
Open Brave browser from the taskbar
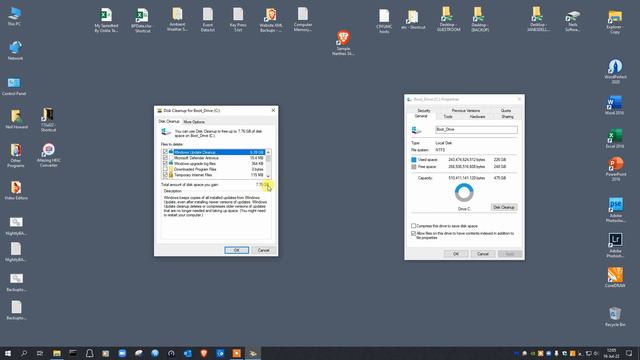204,353
